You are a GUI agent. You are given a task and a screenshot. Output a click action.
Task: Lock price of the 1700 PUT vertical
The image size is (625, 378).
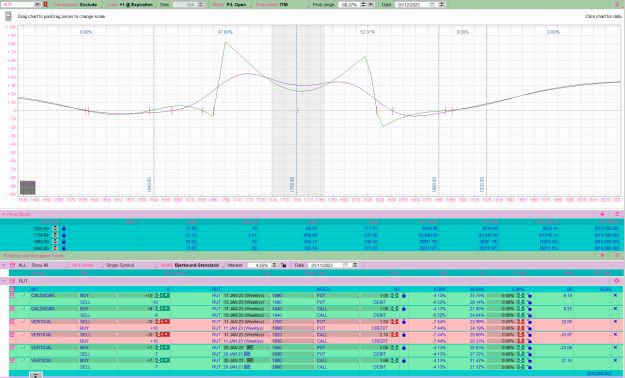click(x=404, y=322)
